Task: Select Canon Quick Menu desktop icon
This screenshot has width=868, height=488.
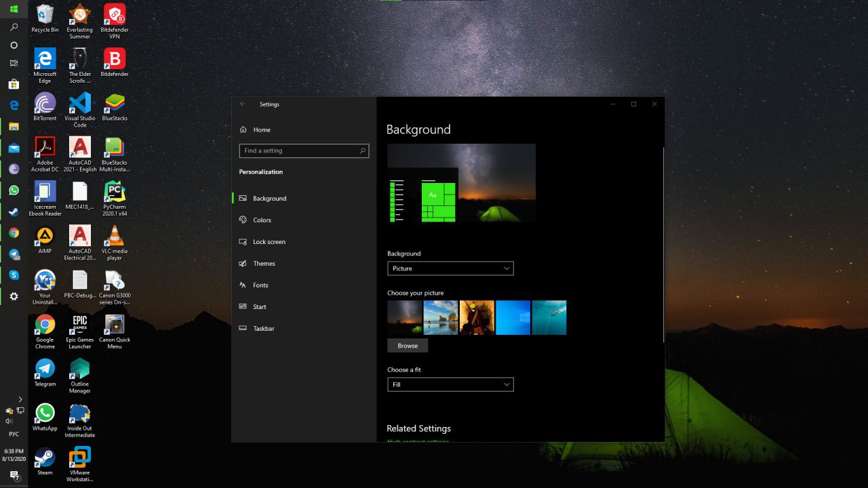Action: point(115,332)
